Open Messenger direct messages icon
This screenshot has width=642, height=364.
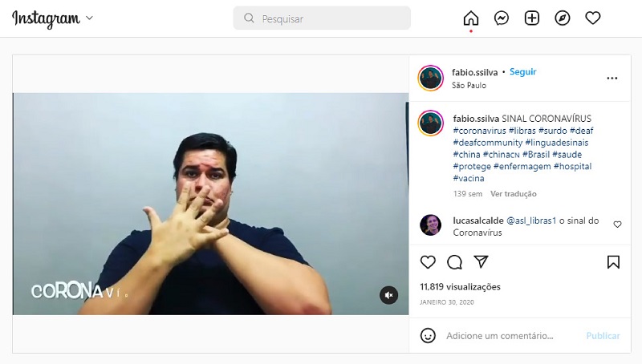(501, 18)
